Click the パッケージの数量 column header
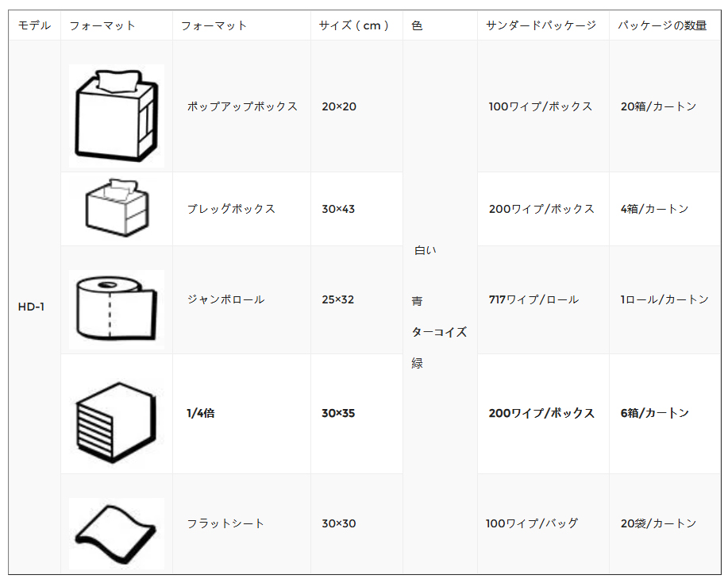 [x=662, y=25]
